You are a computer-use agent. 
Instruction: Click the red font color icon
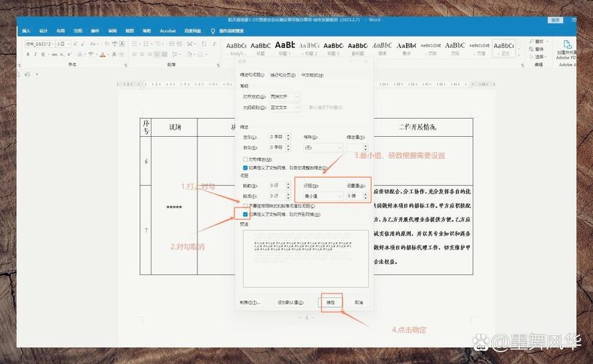coord(103,55)
